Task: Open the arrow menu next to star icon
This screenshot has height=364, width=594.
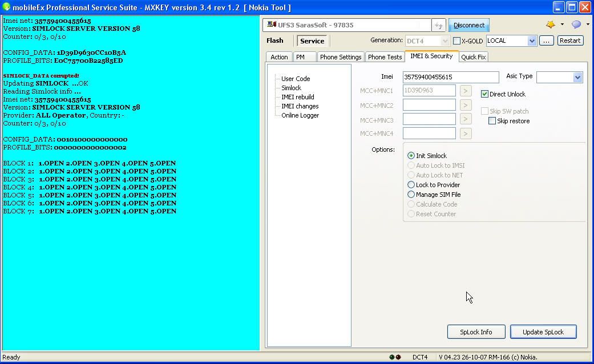Action: click(x=562, y=24)
